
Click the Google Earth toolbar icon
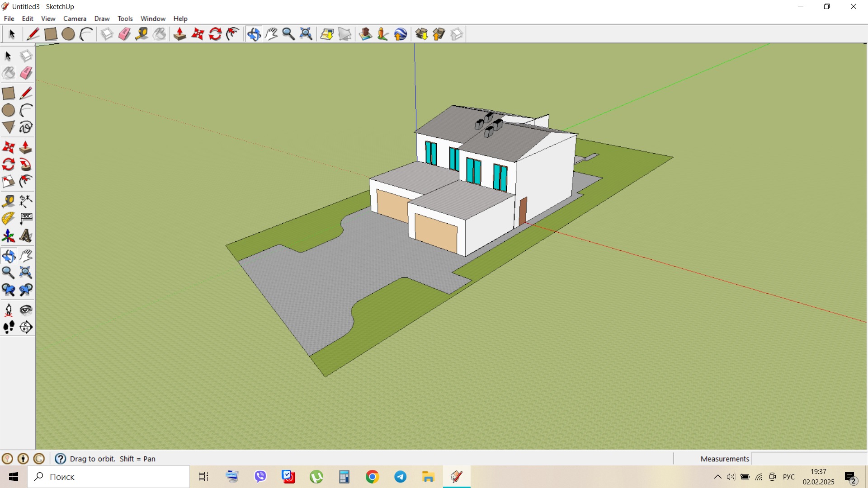(x=401, y=34)
